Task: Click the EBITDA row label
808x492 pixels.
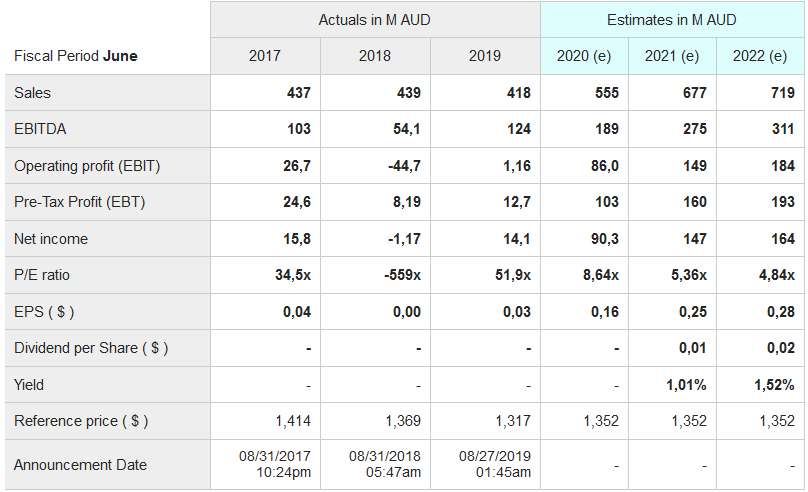Action: click(41, 129)
